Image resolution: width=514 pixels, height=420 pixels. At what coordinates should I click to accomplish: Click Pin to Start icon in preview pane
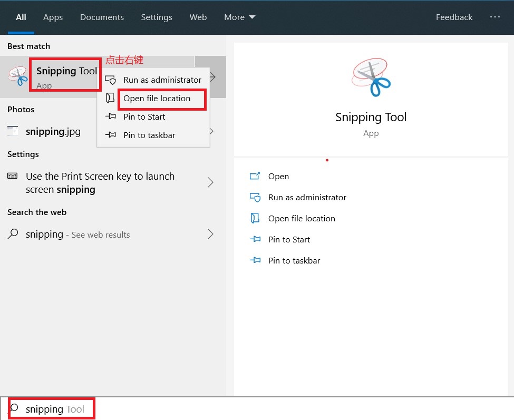click(255, 239)
